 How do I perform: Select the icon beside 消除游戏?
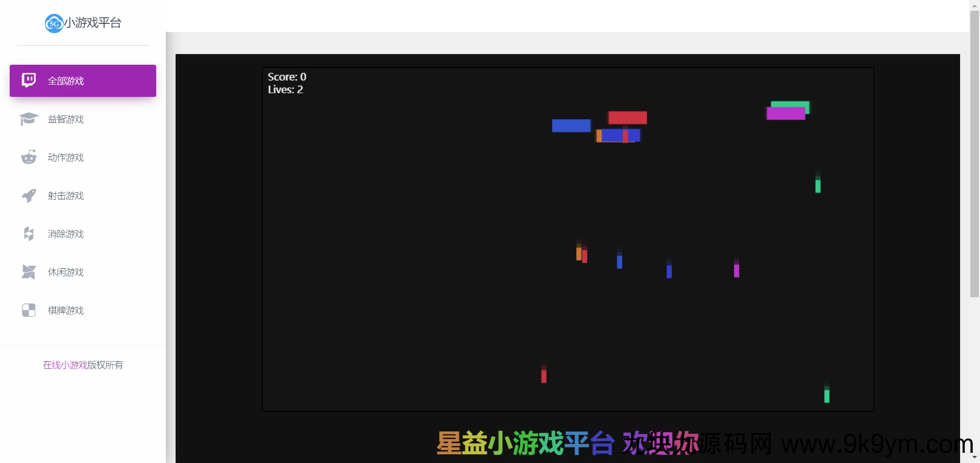29,234
